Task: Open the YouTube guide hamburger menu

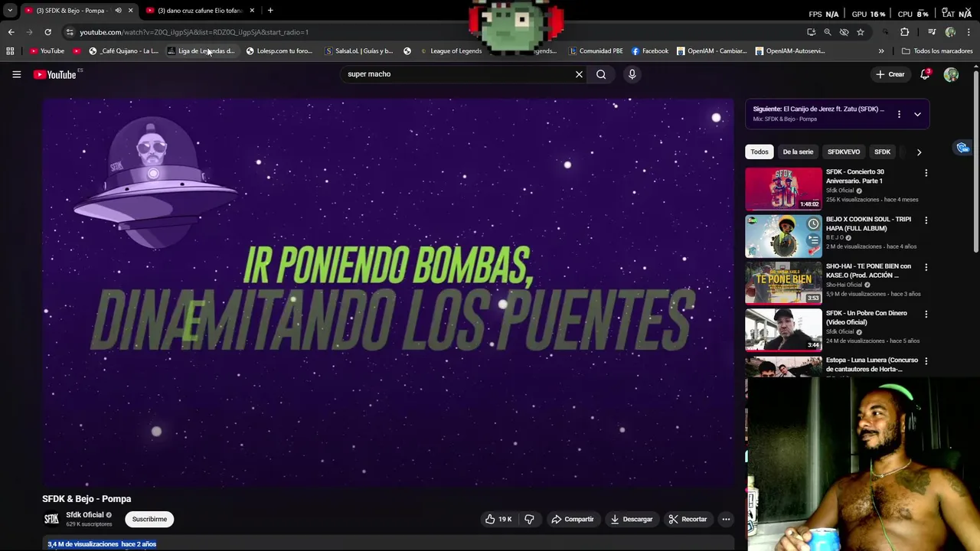Action: pos(16,74)
